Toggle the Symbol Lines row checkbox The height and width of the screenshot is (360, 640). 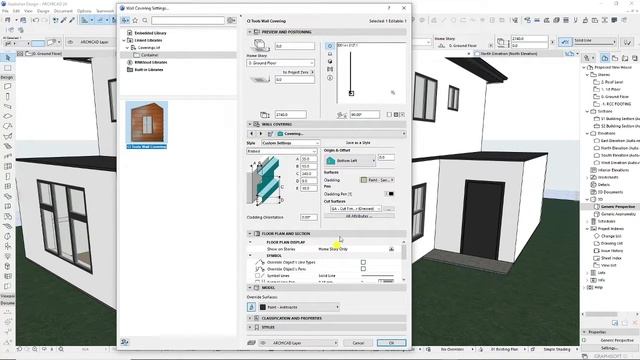[257, 276]
